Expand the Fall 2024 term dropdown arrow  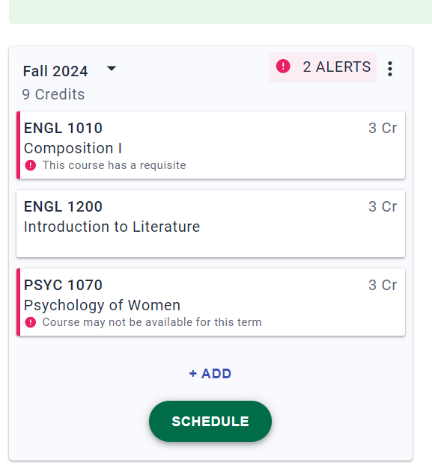111,69
